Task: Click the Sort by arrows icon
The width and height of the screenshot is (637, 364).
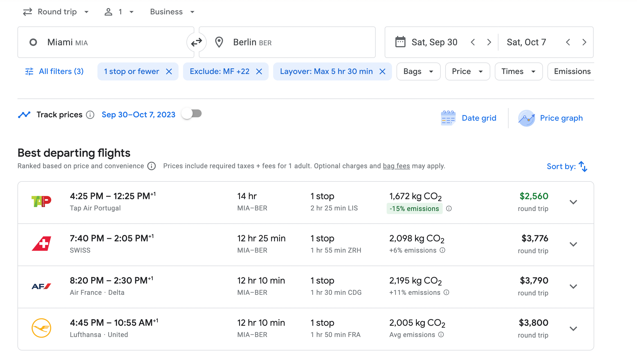Action: (583, 167)
